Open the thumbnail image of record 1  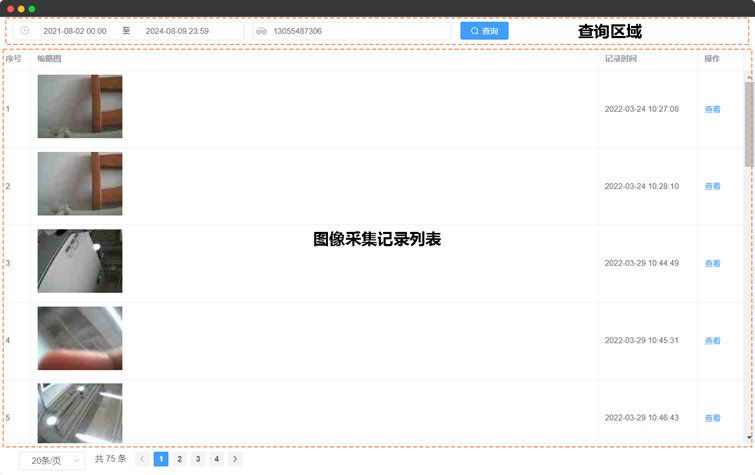coord(80,106)
